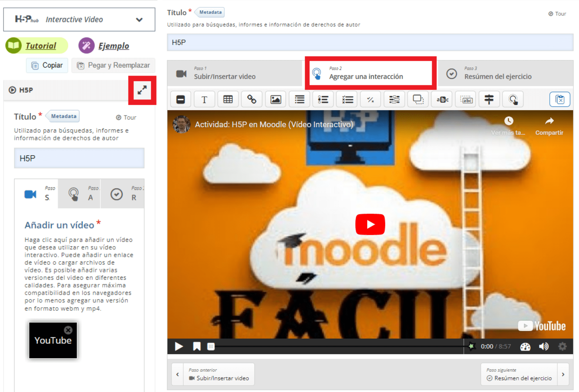Image resolution: width=579 pixels, height=392 pixels.
Task: Click the wide H5P title input field
Action: click(x=370, y=42)
